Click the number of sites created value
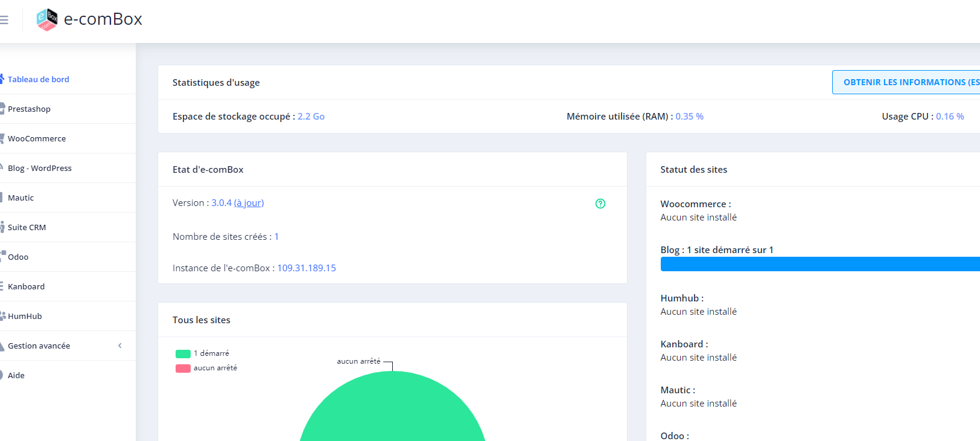 coord(276,237)
